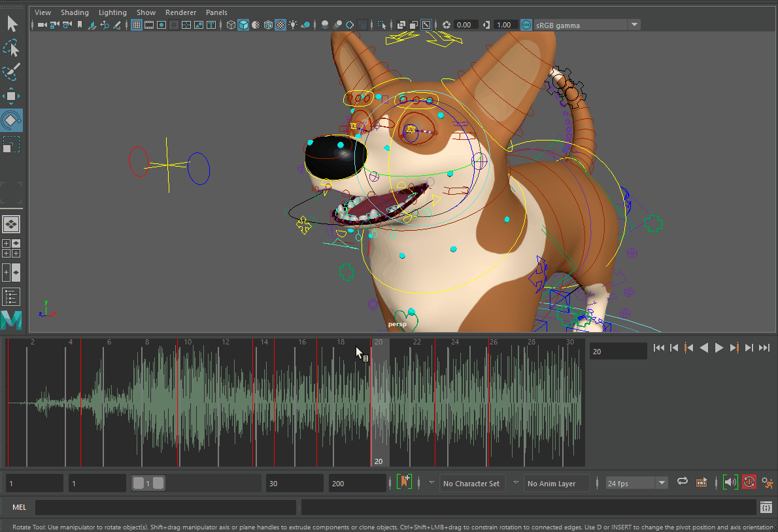Toggle playback loop mode
The image size is (778, 532).
[x=682, y=482]
